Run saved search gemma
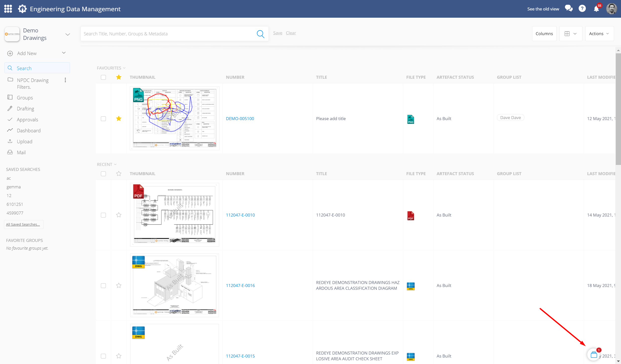This screenshot has width=621, height=364. [14, 187]
